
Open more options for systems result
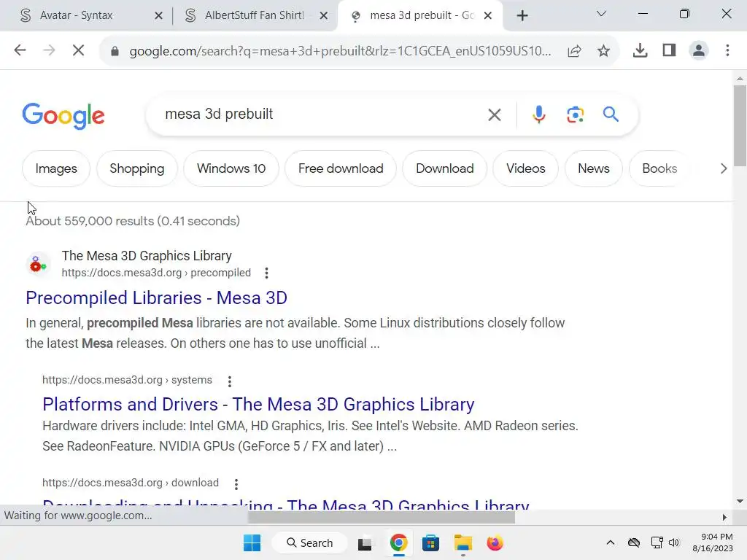coord(230,381)
